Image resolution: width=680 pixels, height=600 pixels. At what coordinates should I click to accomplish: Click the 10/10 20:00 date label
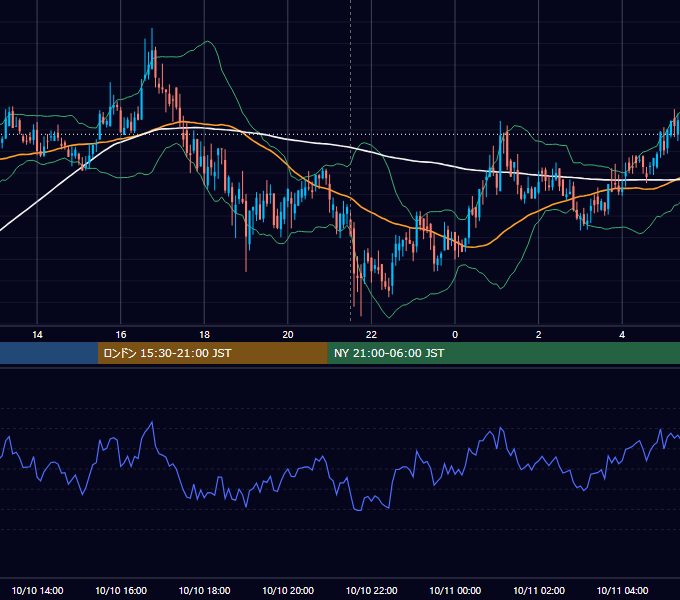click(x=288, y=590)
